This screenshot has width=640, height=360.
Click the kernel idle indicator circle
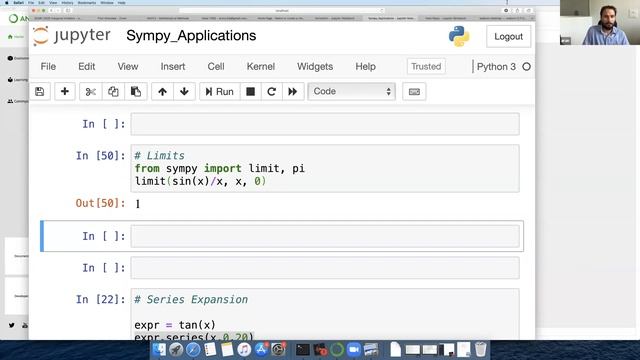point(527,67)
